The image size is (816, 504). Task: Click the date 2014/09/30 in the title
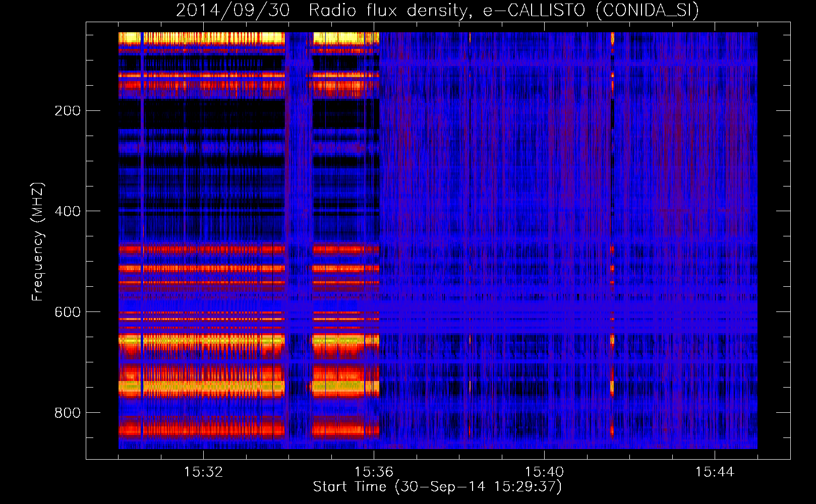coord(233,10)
